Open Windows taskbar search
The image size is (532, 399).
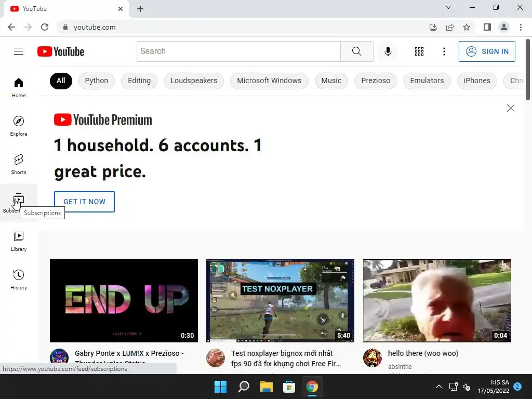(244, 387)
